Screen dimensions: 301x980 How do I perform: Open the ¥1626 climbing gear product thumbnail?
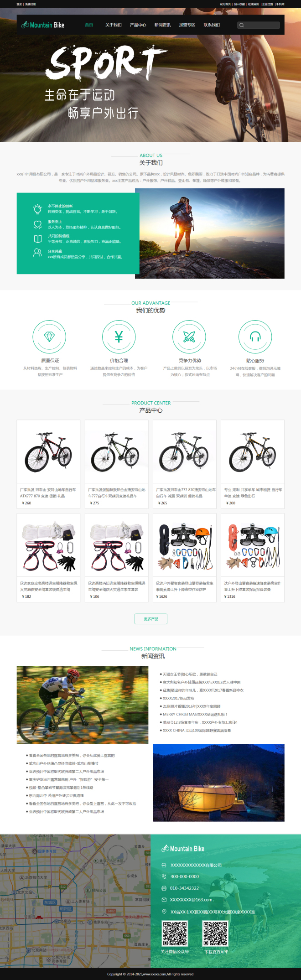pos(185,545)
